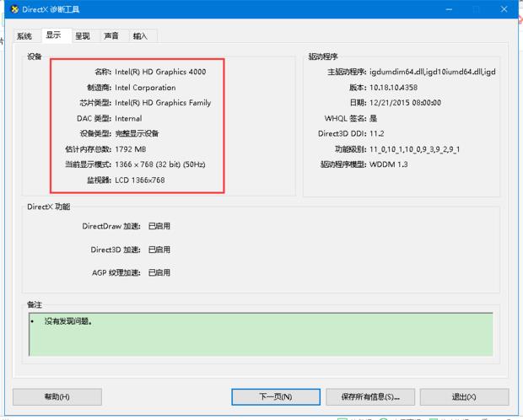The height and width of the screenshot is (420, 523).
Task: Click the Direct3D 加速 已启用 status
Action: [x=159, y=250]
